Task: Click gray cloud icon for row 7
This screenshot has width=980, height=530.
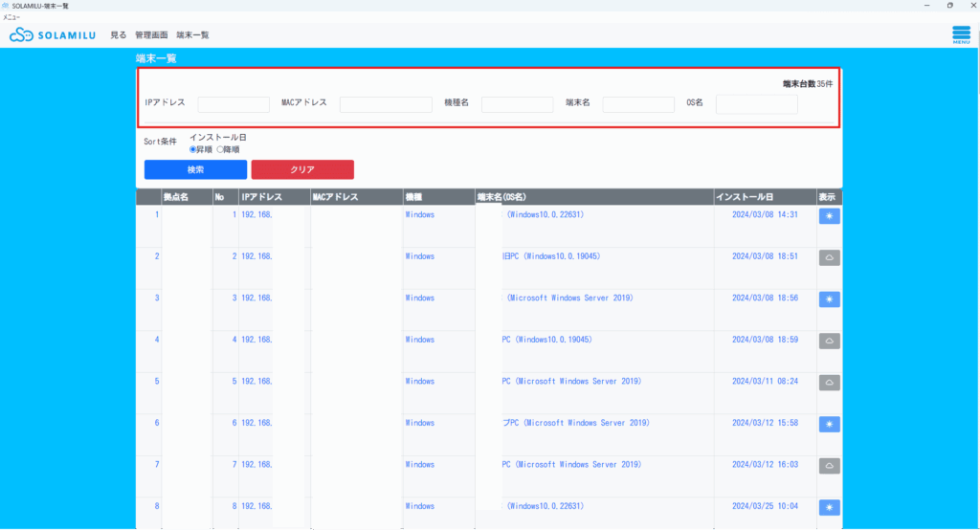Action: pos(830,466)
